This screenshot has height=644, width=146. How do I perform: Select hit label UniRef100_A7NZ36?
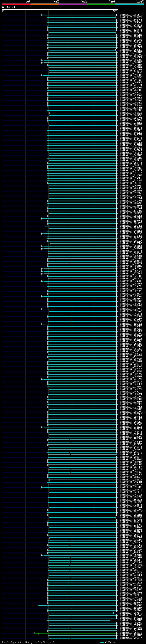pyautogui.click(x=131, y=281)
